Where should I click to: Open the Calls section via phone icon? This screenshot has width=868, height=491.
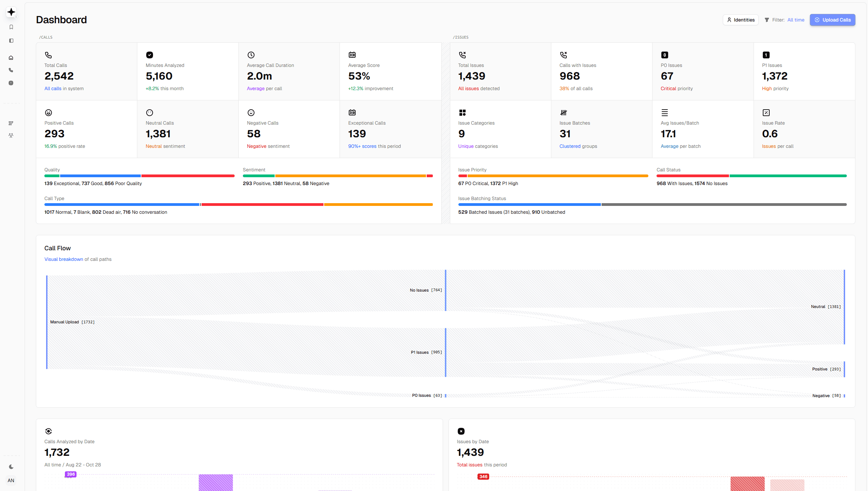point(11,70)
